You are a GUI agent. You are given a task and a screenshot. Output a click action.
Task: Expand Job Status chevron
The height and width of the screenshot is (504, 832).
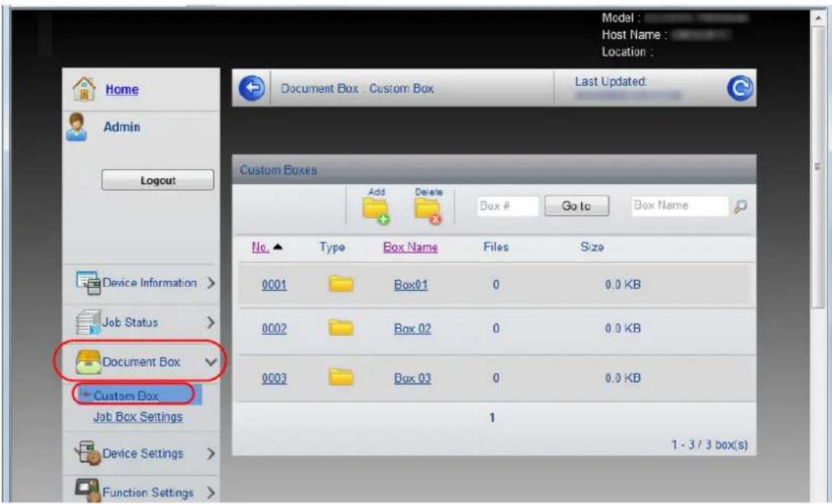(210, 322)
